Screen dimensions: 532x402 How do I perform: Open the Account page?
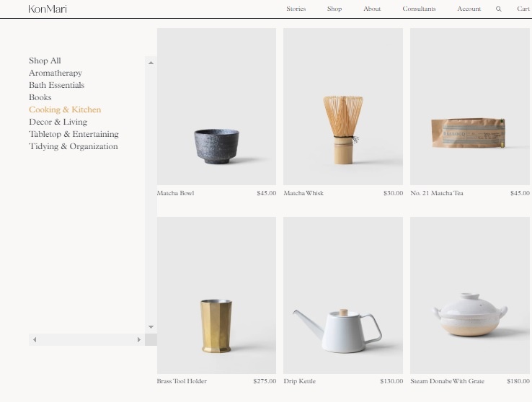tap(469, 9)
